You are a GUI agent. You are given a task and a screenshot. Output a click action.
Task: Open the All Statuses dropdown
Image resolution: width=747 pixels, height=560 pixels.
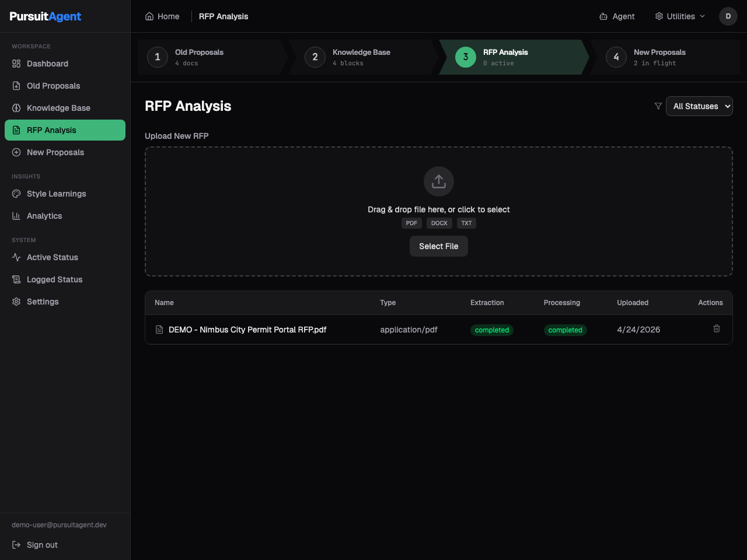pyautogui.click(x=699, y=106)
